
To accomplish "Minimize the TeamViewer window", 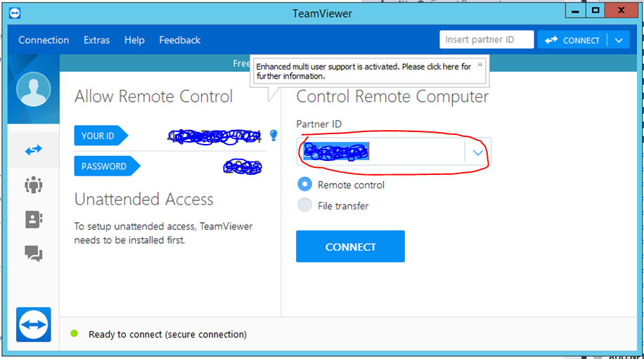I will 575,11.
